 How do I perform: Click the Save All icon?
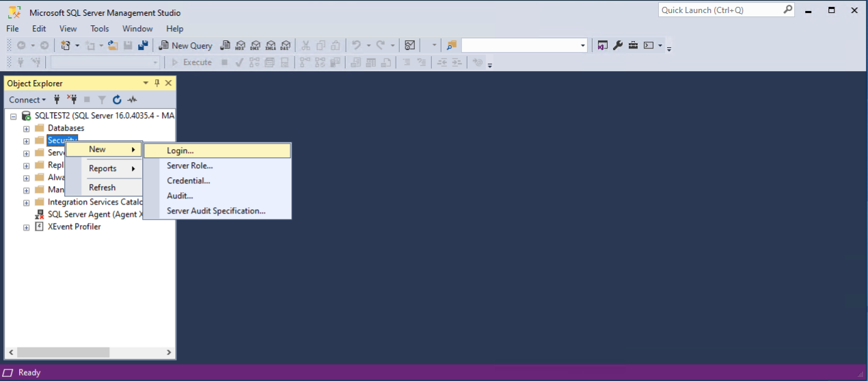143,45
